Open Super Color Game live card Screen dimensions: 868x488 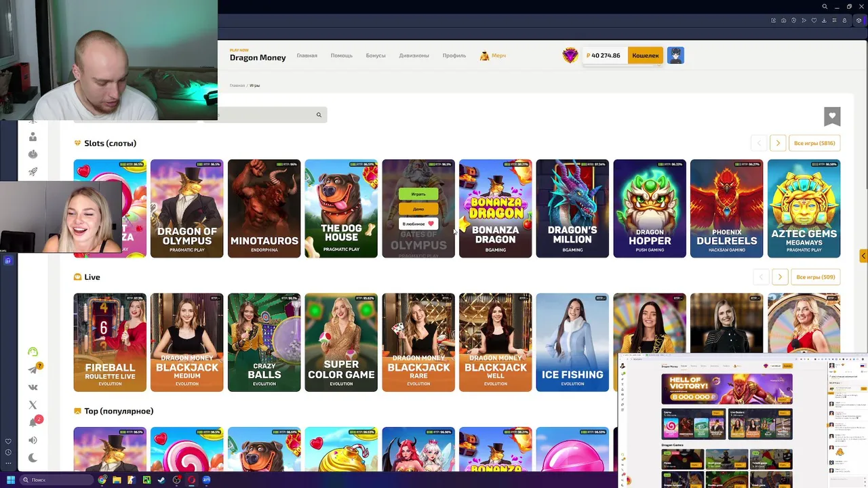341,342
